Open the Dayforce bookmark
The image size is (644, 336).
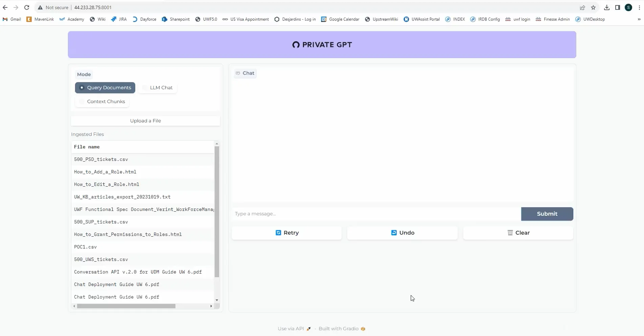[144, 19]
